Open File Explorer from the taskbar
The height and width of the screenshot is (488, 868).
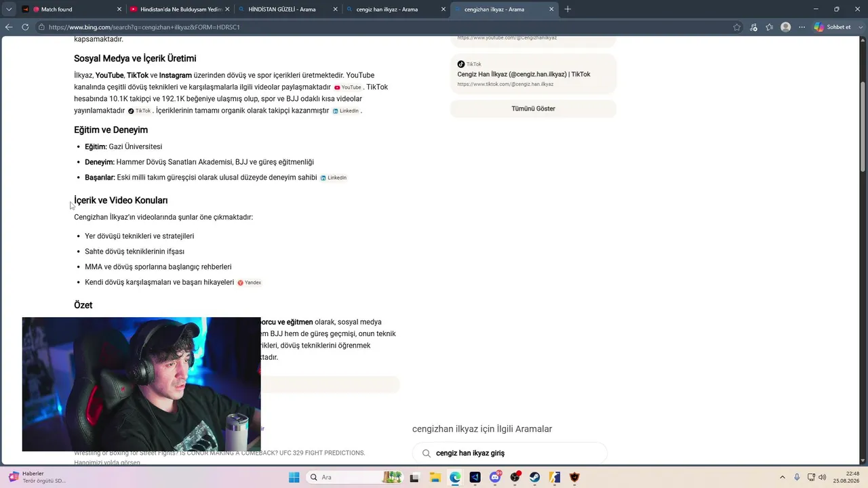[435, 477]
